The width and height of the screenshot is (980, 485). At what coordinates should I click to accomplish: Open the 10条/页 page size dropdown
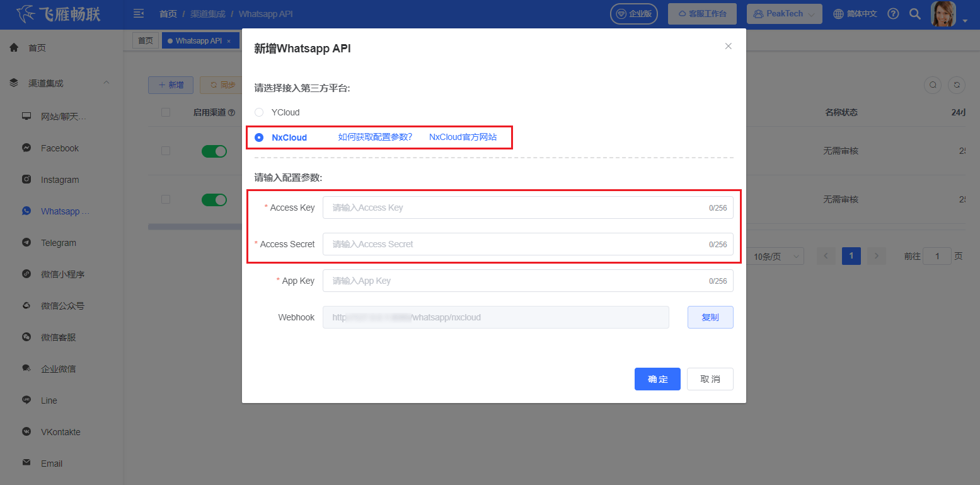(x=776, y=256)
